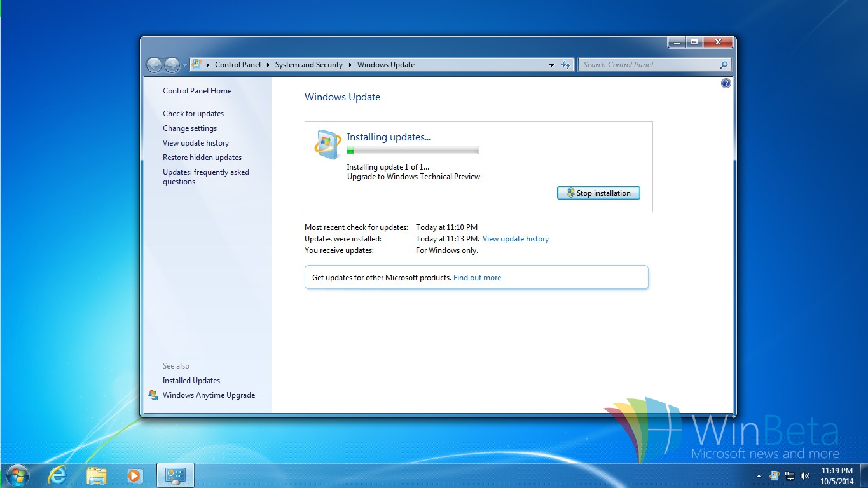Click Windows Update tray icon
868x488 pixels.
pos(775,476)
